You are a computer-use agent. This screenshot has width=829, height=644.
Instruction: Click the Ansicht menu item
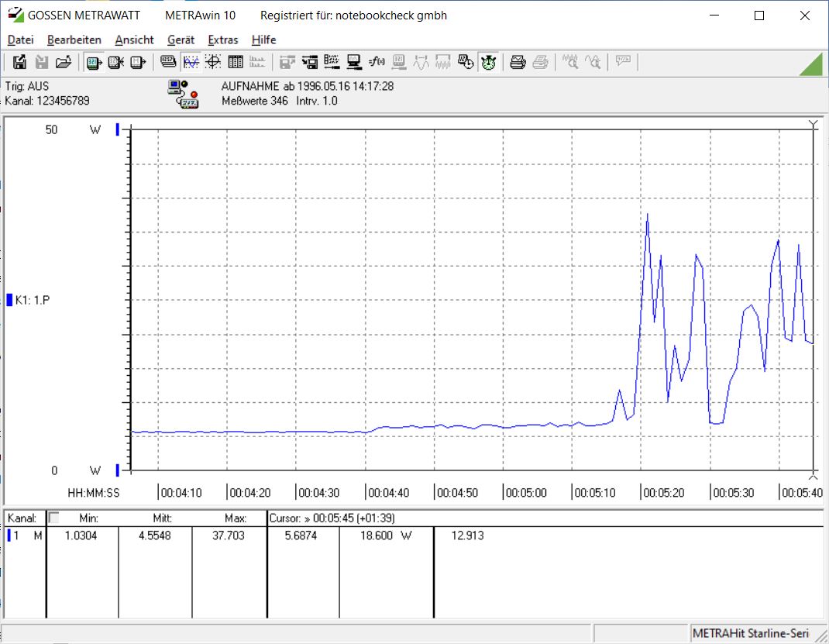(x=134, y=40)
